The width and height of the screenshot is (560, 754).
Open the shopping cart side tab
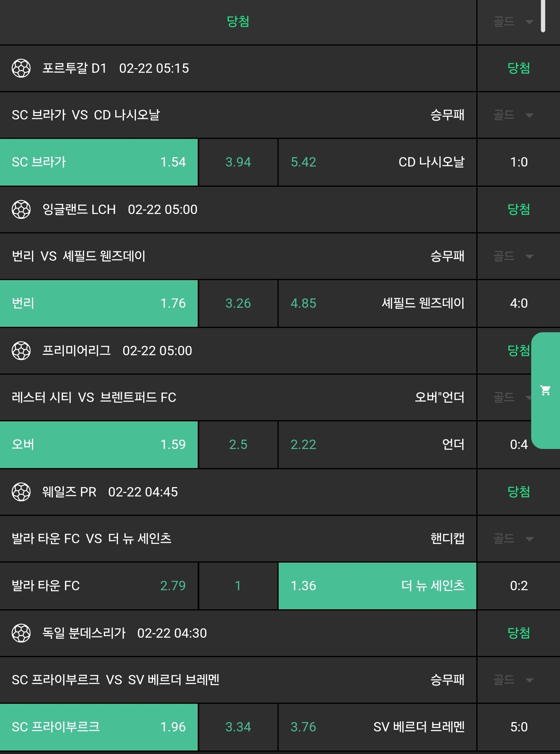tap(546, 390)
